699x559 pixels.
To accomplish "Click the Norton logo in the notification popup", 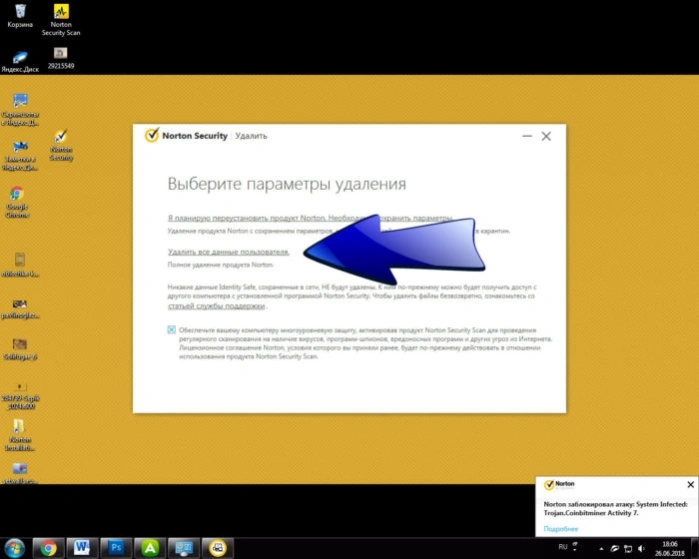I will [559, 484].
